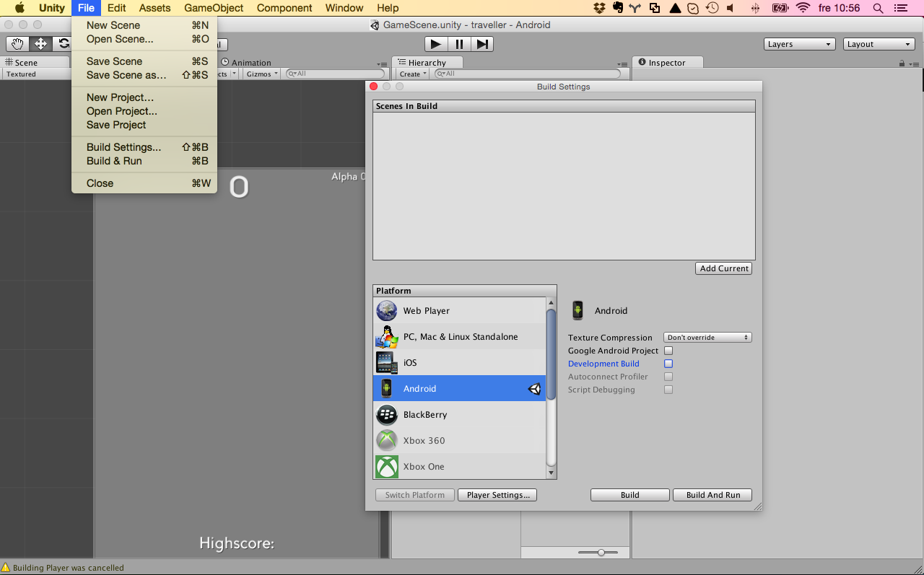Click the Bluetooth menu bar icon
Viewport: 924px width, 575px height.
(x=756, y=8)
